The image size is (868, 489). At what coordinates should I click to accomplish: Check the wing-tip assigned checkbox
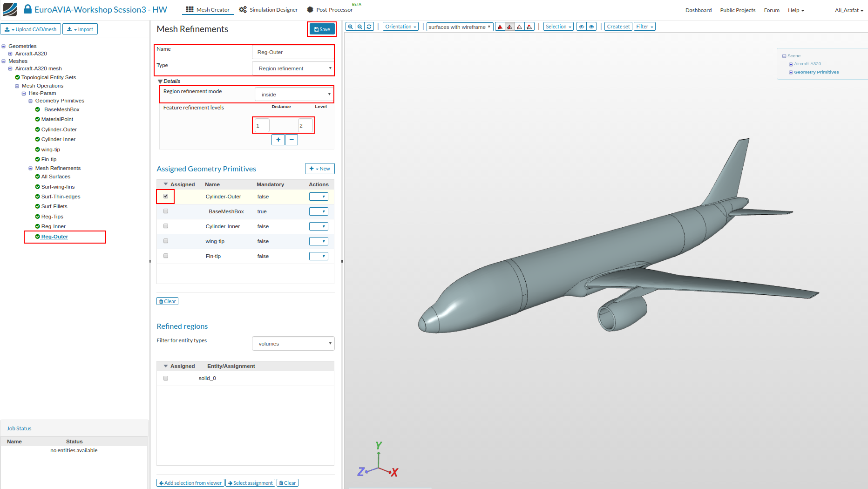166,241
